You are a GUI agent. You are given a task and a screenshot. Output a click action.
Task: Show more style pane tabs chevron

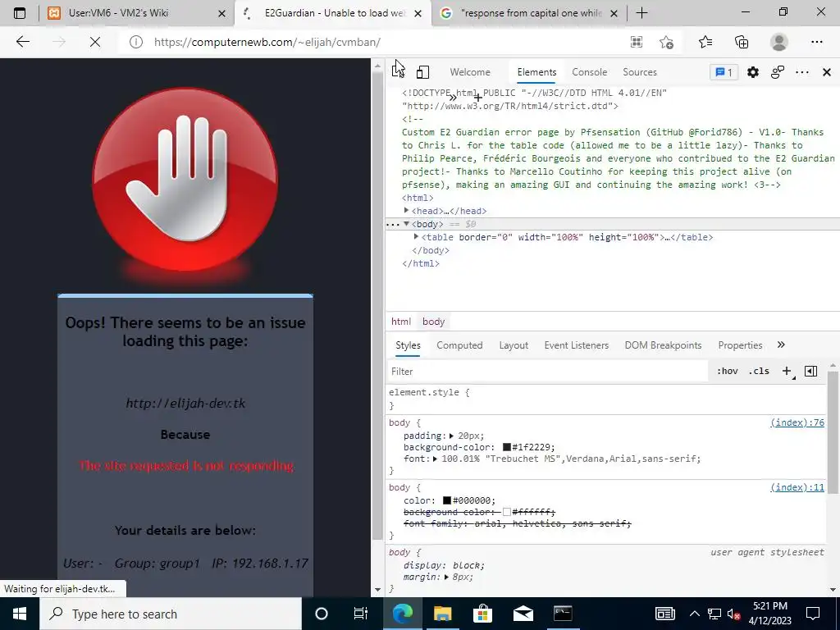tap(781, 345)
